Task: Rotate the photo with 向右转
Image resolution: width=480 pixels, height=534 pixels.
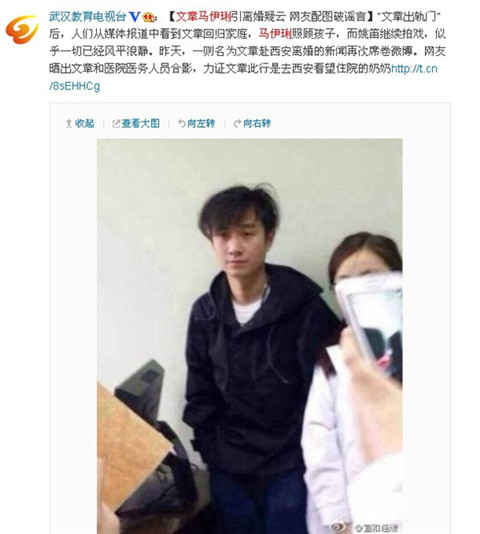Action: point(257,123)
